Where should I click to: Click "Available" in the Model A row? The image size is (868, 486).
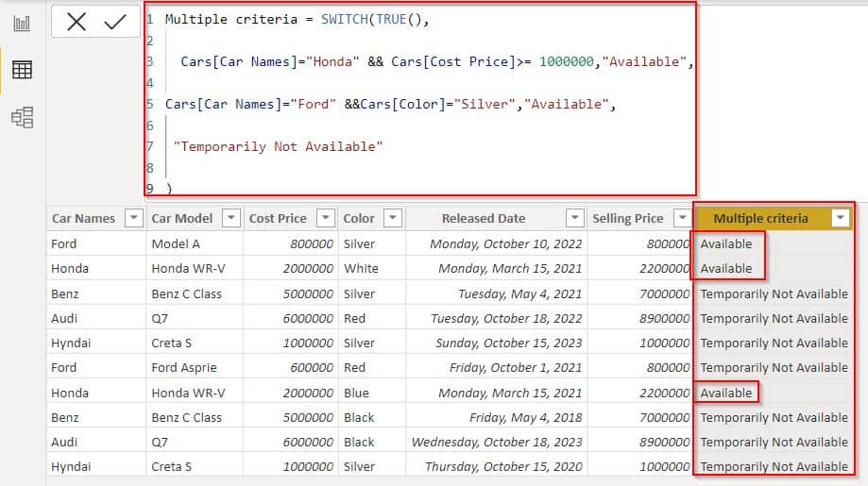pyautogui.click(x=725, y=243)
